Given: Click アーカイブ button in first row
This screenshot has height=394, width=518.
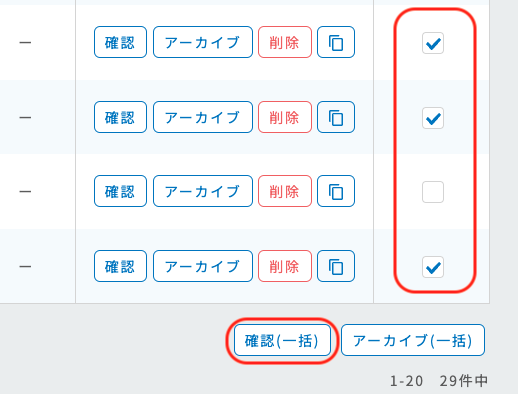Looking at the screenshot, I should [x=203, y=42].
